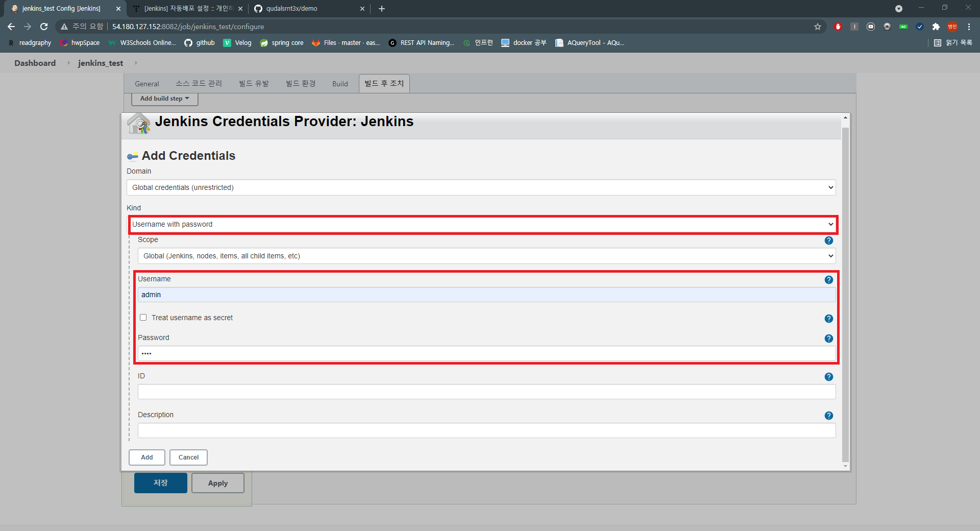The height and width of the screenshot is (531, 980).
Task: Click the Add Credentials key icon
Action: (133, 156)
